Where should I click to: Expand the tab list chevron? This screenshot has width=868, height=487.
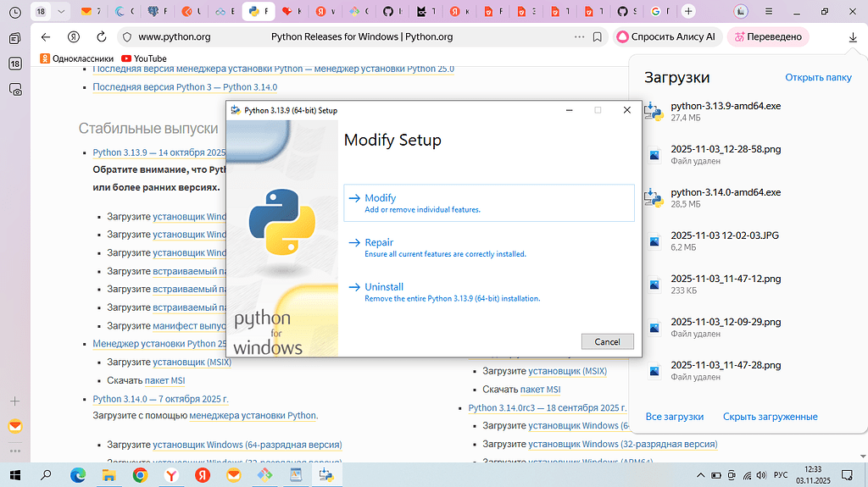click(x=61, y=11)
